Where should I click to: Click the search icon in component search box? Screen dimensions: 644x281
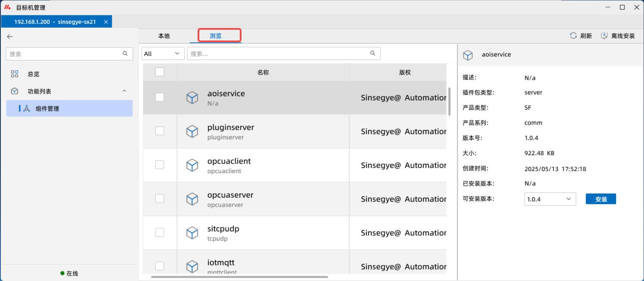pyautogui.click(x=372, y=53)
